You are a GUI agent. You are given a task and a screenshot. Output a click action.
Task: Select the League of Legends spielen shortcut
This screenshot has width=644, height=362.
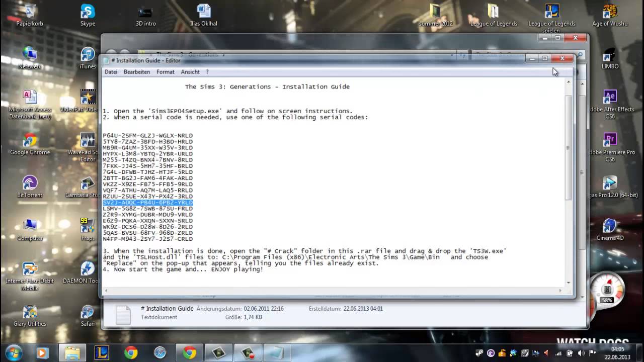pyautogui.click(x=551, y=18)
